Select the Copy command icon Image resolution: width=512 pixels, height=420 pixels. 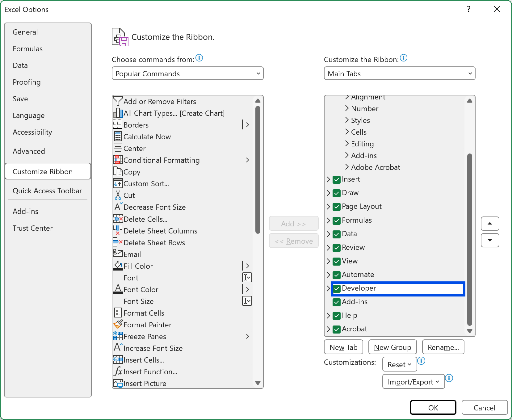(x=118, y=172)
